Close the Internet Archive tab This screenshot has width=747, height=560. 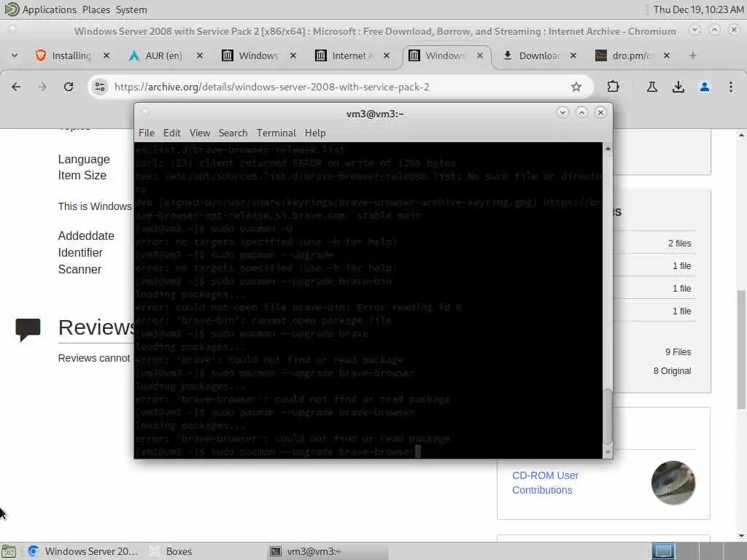(387, 55)
